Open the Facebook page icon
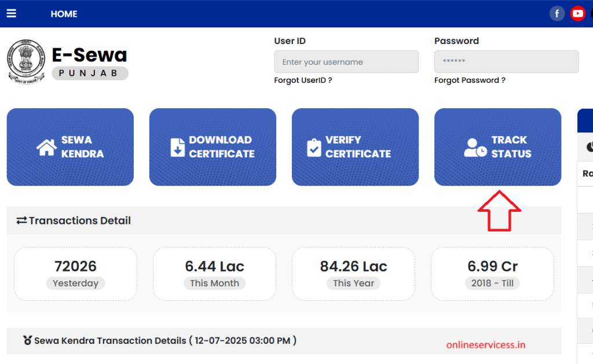The height and width of the screenshot is (364, 593). pos(557,14)
